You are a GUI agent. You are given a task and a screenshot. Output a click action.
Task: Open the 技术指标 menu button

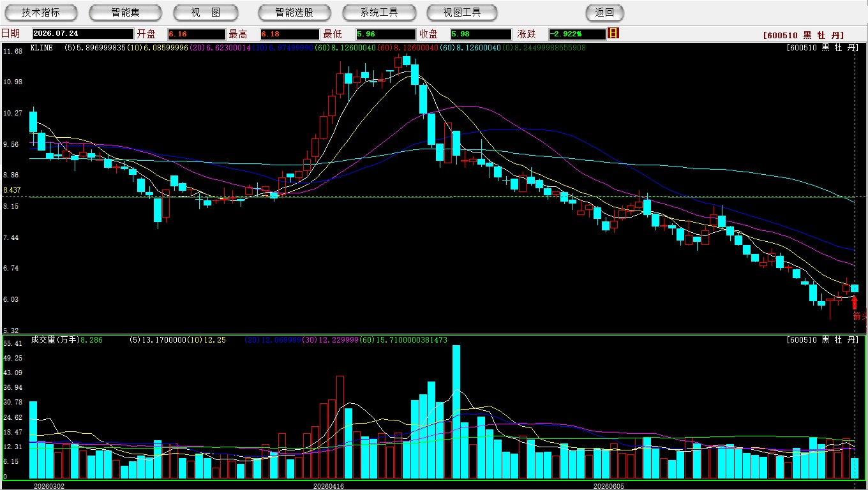click(x=41, y=12)
